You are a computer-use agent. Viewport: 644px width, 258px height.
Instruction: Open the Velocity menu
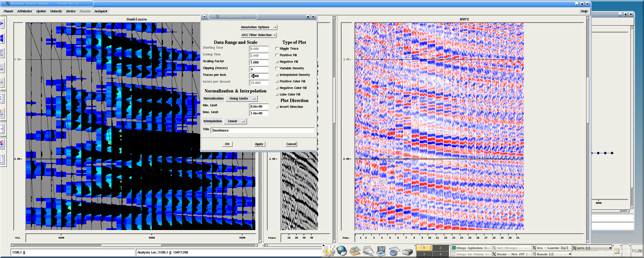pos(56,11)
